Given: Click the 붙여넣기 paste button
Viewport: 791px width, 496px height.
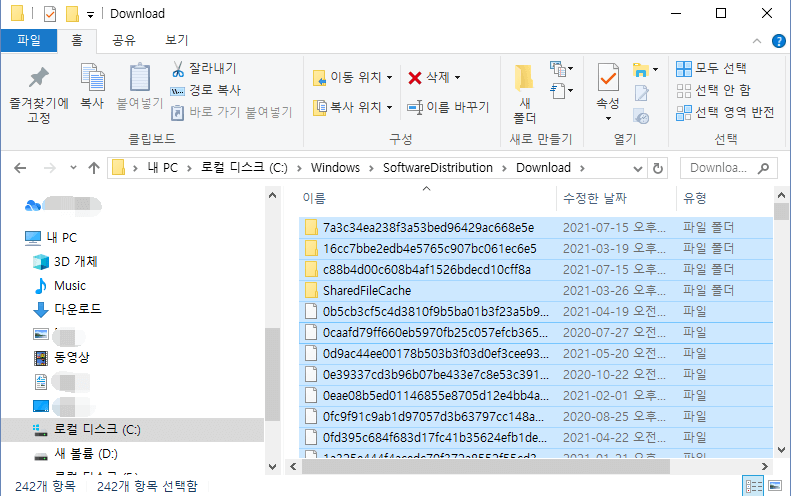Looking at the screenshot, I should tap(140, 87).
